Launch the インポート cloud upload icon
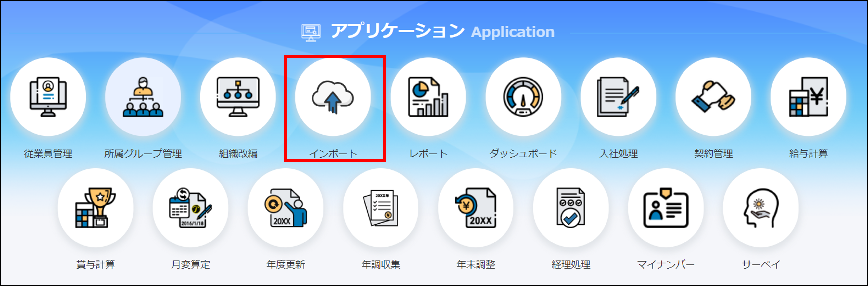The height and width of the screenshot is (286, 868). [333, 97]
